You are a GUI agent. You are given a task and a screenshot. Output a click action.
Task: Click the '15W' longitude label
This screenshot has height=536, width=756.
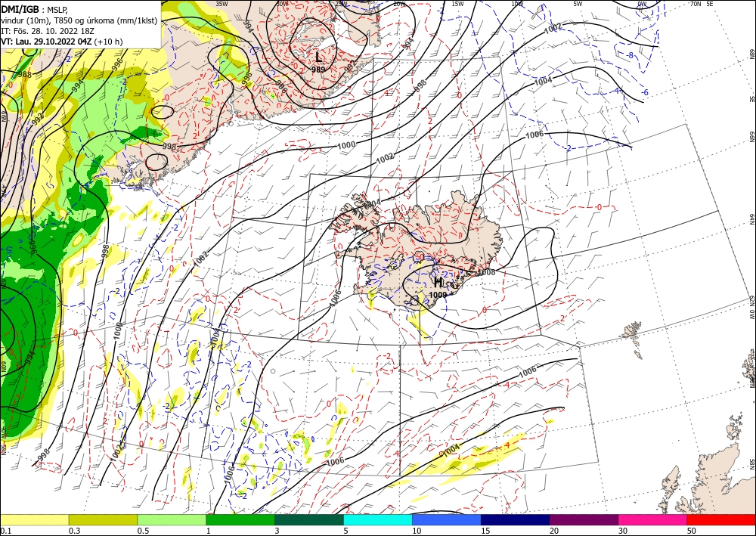457,4
